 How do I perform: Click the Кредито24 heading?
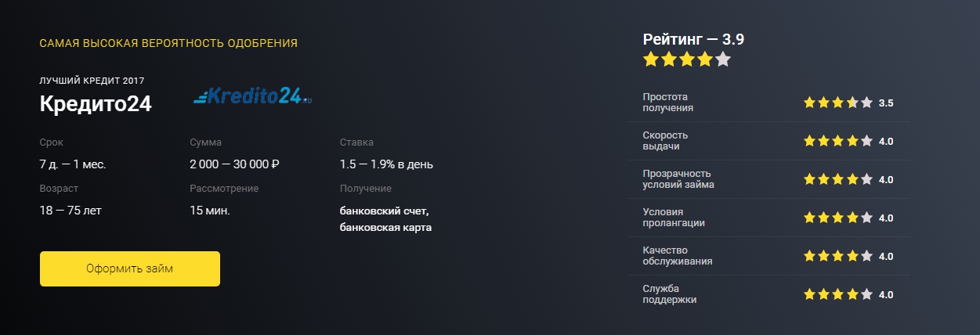click(x=96, y=104)
